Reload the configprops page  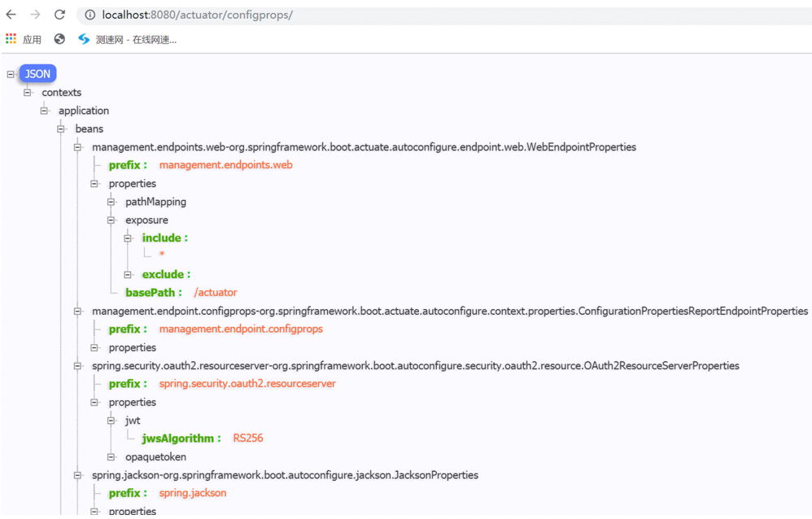coord(59,15)
